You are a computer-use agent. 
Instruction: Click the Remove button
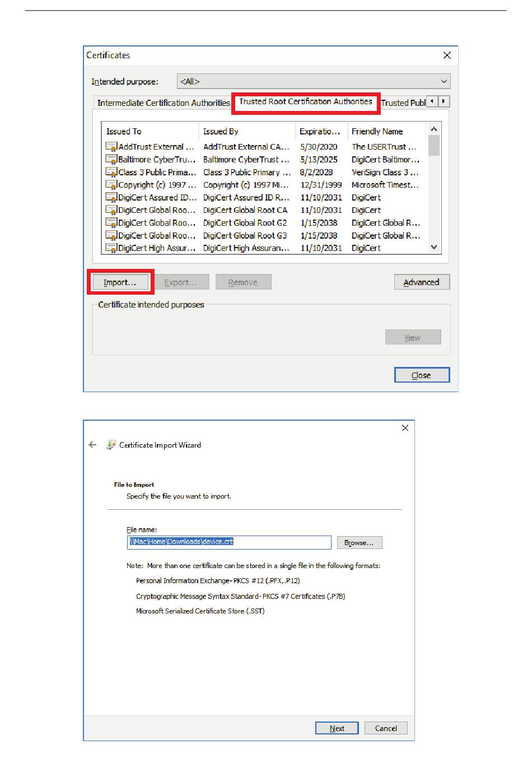(x=243, y=282)
